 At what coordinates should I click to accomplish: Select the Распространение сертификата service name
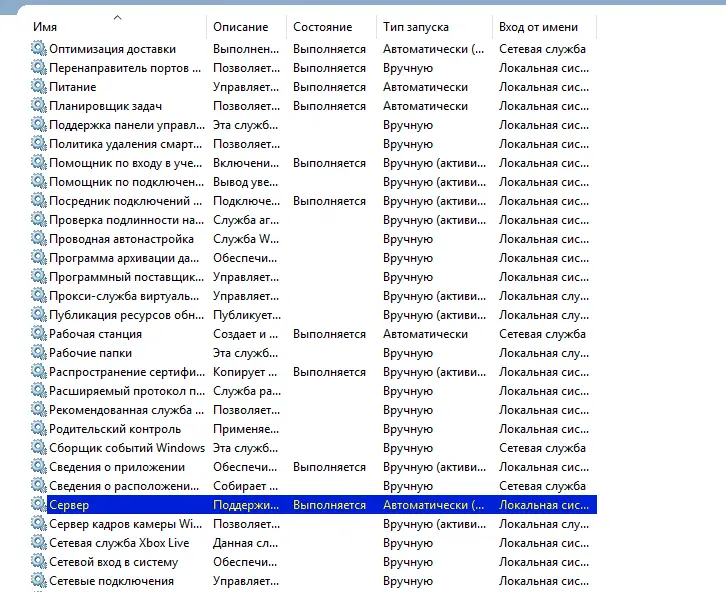(127, 372)
